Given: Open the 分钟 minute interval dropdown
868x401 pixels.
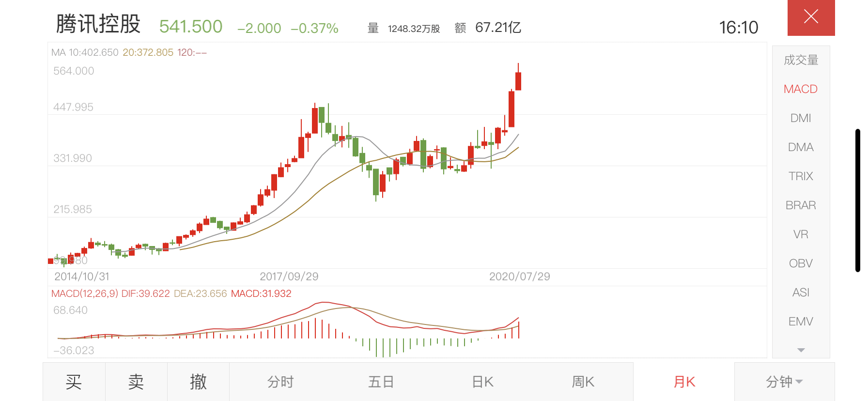Looking at the screenshot, I should point(784,382).
